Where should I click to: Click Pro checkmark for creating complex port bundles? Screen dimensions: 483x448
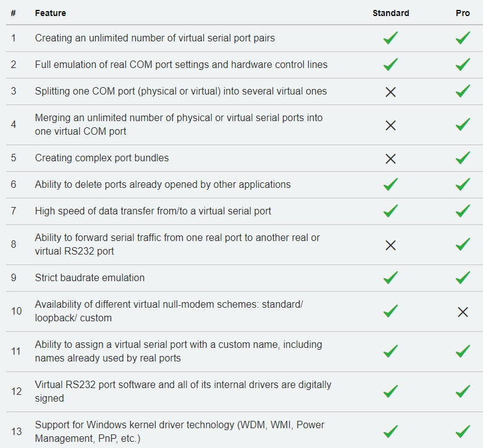[463, 158]
